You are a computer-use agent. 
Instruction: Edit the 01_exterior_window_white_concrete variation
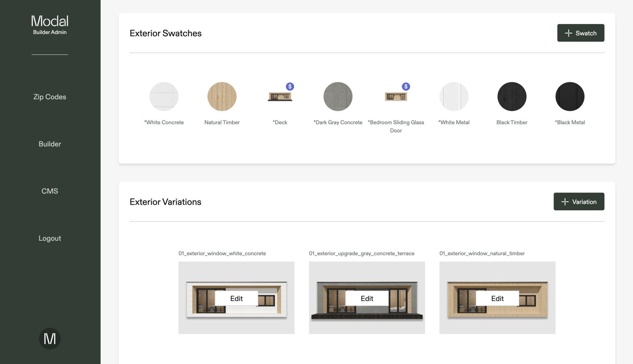coord(236,298)
